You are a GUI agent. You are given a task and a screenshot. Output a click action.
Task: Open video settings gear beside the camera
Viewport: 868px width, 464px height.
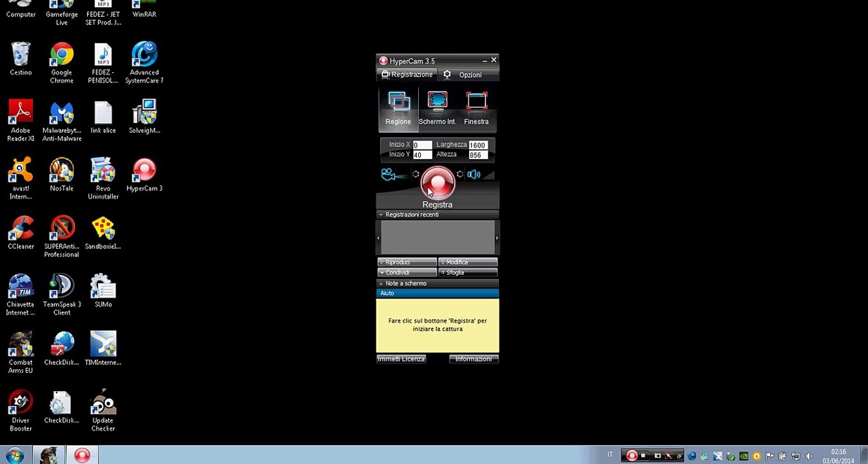pos(416,174)
